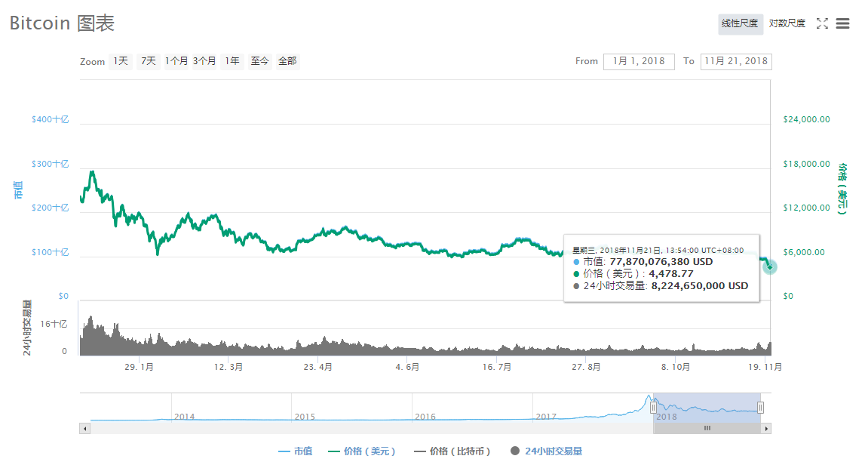The image size is (868, 462).
Task: Open the hamburger chart menu
Action: tap(843, 23)
